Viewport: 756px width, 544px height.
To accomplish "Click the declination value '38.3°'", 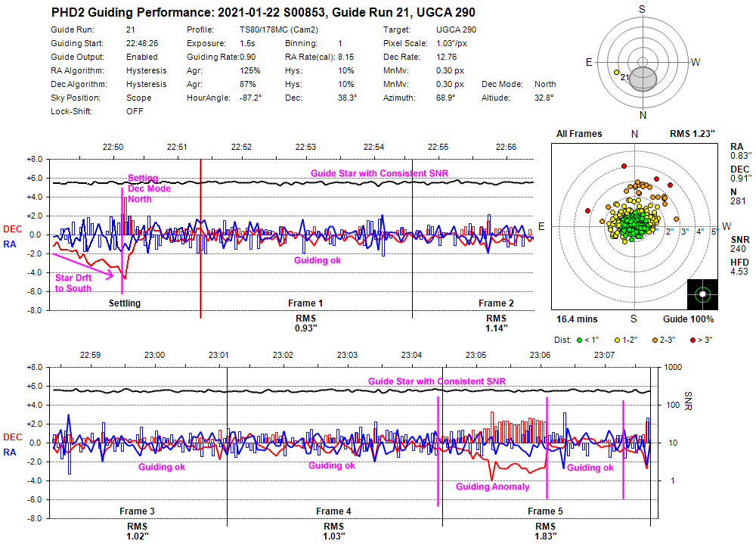I will click(x=347, y=98).
